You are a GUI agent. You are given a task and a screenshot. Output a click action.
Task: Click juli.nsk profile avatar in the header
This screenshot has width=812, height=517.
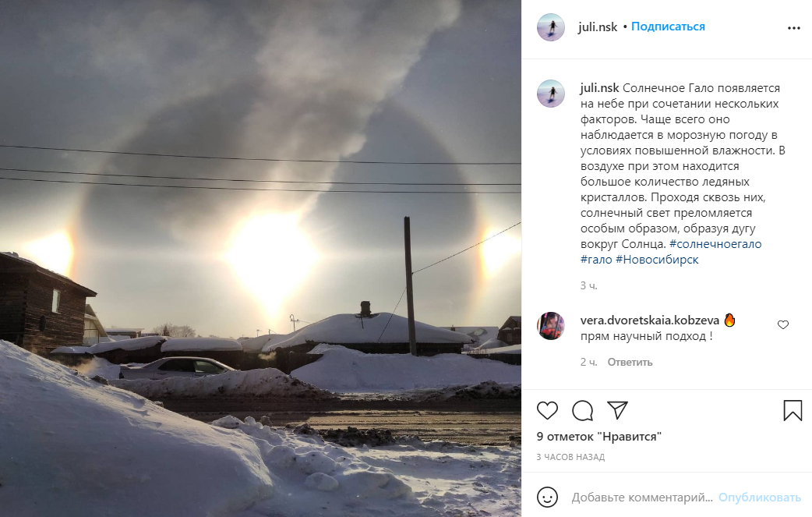coord(551,27)
